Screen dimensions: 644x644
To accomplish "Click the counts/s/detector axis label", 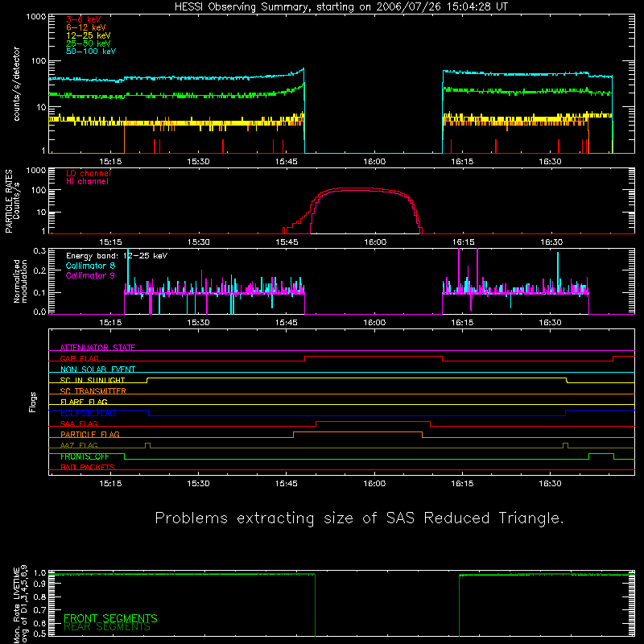I will click(x=17, y=84).
